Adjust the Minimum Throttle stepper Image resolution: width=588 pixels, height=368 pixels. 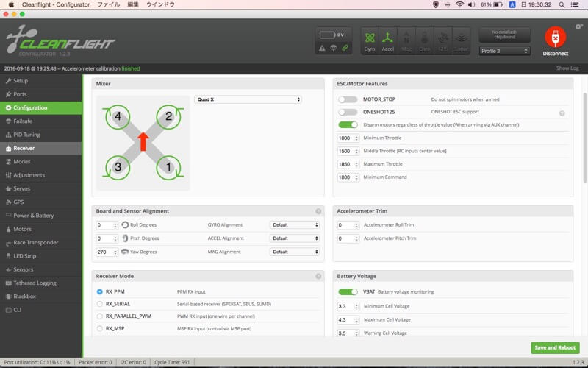pos(356,138)
